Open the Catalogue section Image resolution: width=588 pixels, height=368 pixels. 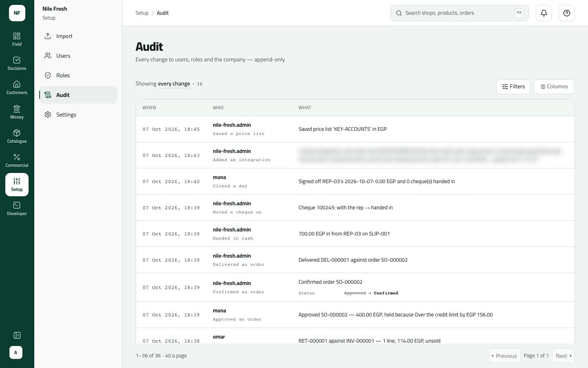17,136
